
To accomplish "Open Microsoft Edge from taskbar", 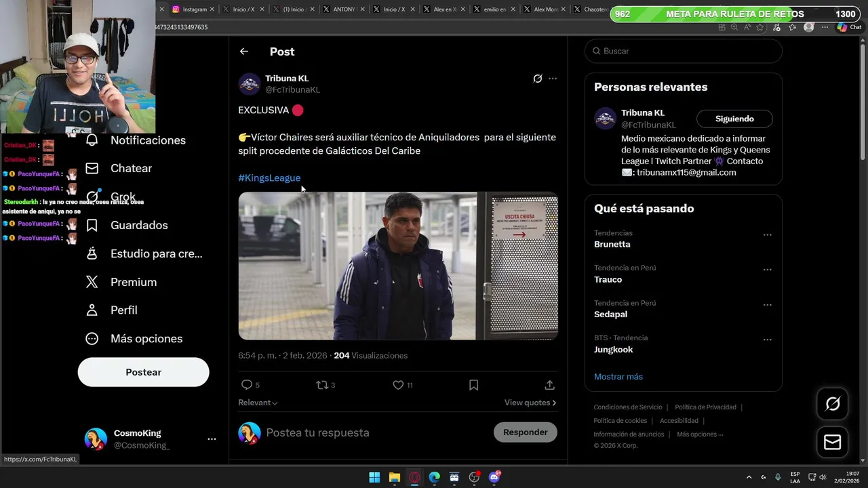I will (434, 477).
